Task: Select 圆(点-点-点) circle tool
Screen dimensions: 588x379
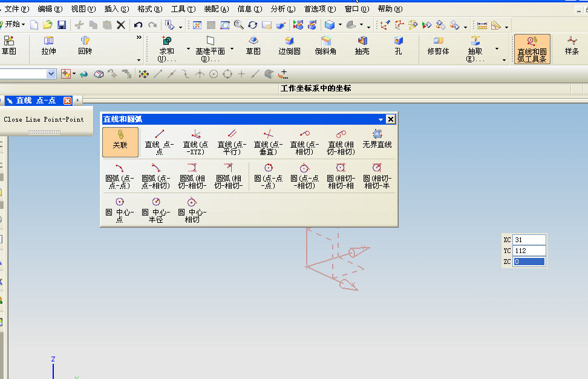Action: coord(268,176)
